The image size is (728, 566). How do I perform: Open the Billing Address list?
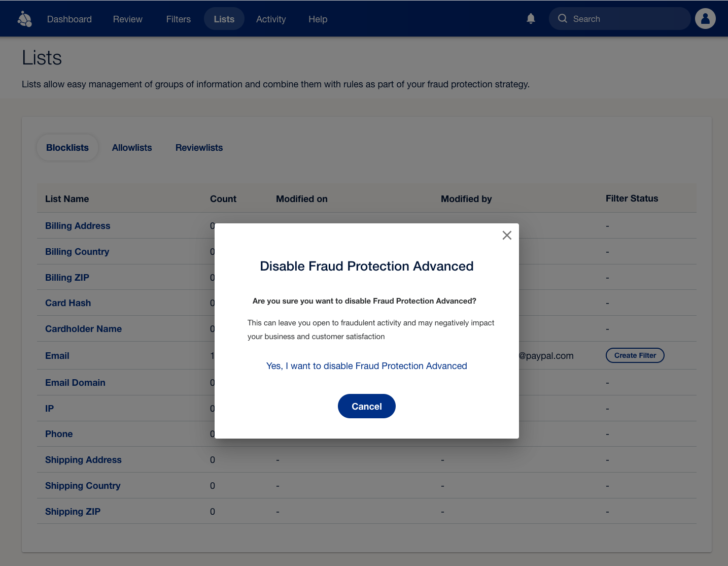tap(78, 226)
